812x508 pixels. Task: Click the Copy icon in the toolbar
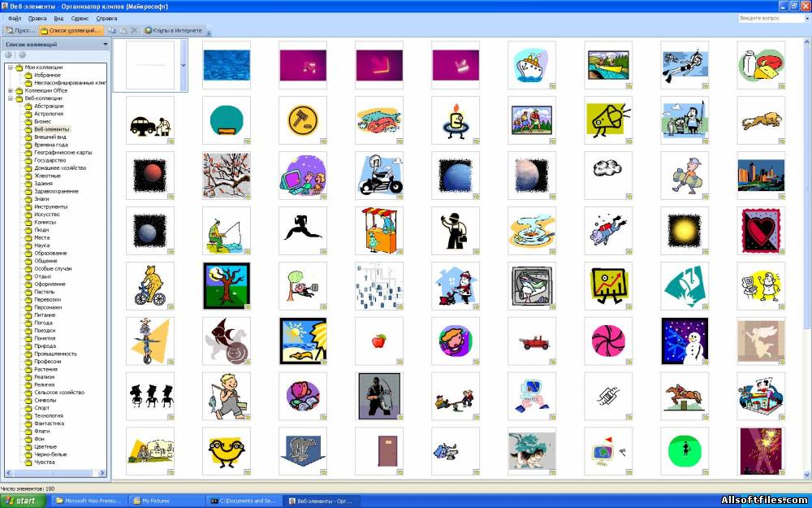112,31
